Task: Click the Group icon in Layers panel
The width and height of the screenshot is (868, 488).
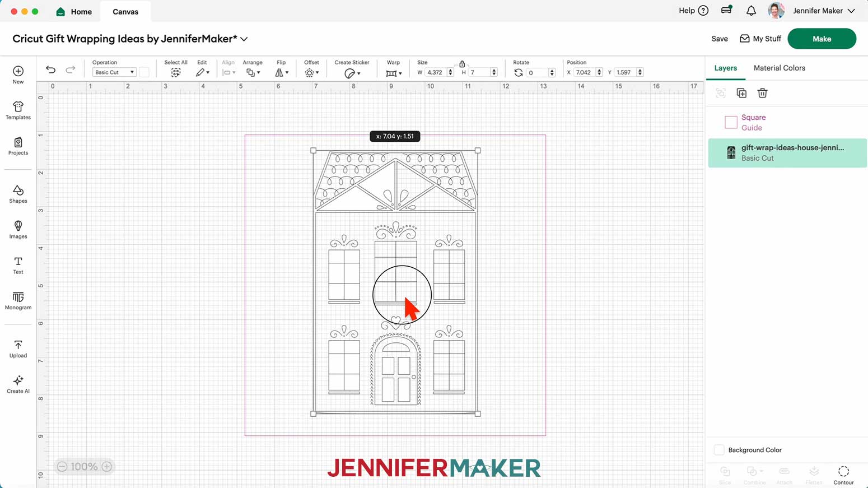Action: [x=721, y=93]
